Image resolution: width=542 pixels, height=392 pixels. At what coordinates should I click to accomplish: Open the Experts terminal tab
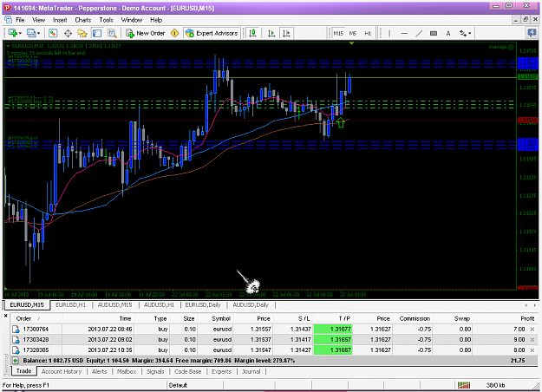221,371
